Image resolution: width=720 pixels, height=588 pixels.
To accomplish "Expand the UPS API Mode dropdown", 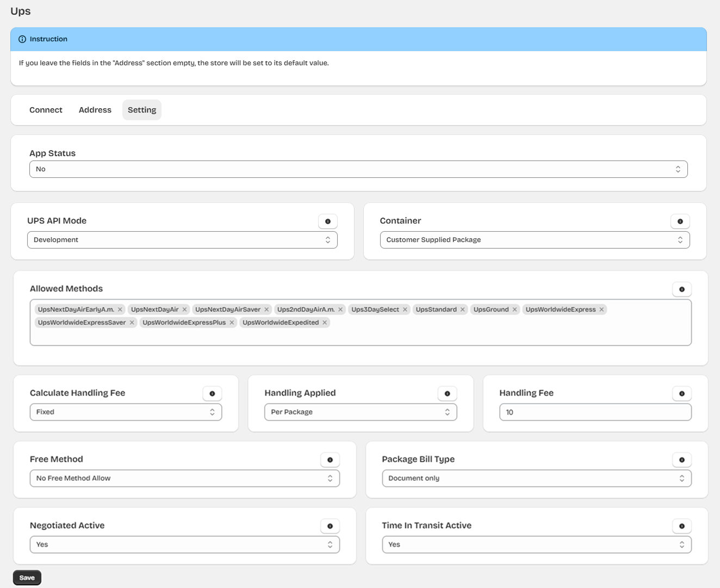I will (182, 240).
